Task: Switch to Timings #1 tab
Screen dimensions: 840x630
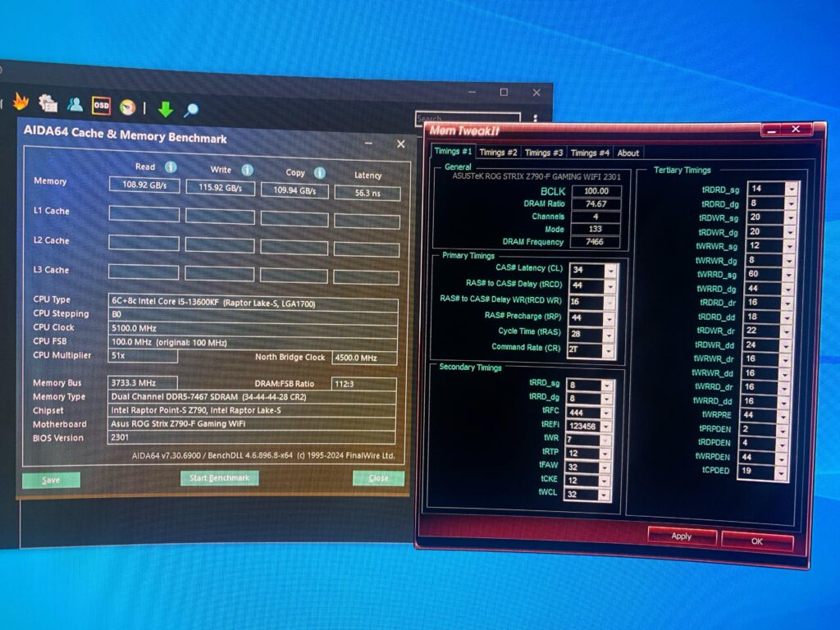Action: [x=453, y=151]
